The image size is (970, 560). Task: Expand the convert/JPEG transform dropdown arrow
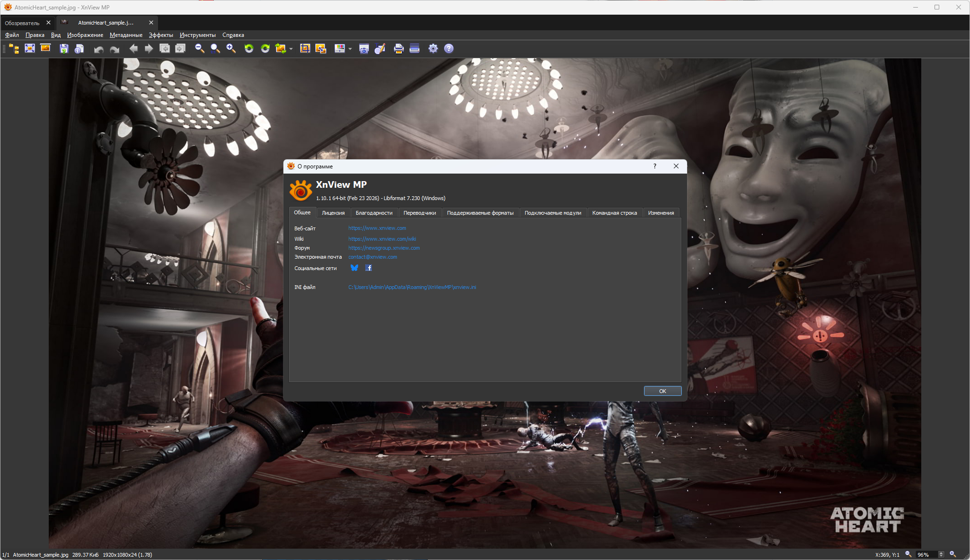(x=291, y=49)
